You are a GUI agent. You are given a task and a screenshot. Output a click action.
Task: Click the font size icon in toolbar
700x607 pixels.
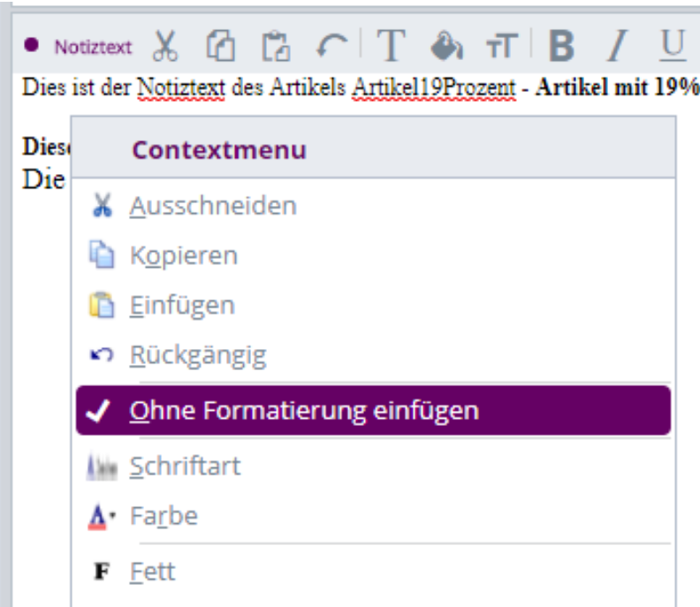(x=500, y=48)
